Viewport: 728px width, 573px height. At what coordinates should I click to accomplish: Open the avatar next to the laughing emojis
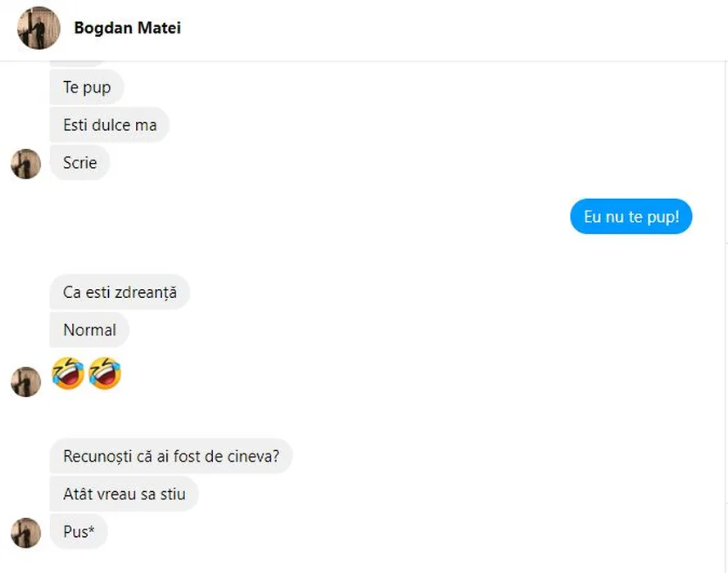click(25, 381)
